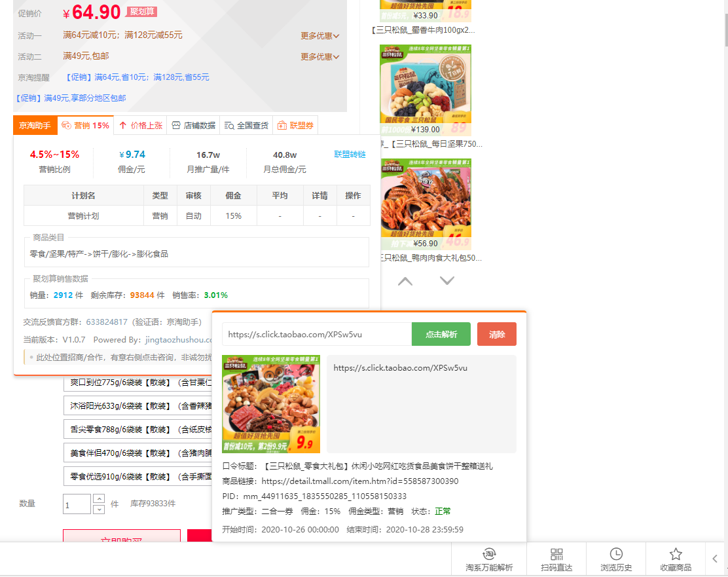The image size is (728, 577).
Task: Show next recommended product with down arrow
Action: pos(447,280)
